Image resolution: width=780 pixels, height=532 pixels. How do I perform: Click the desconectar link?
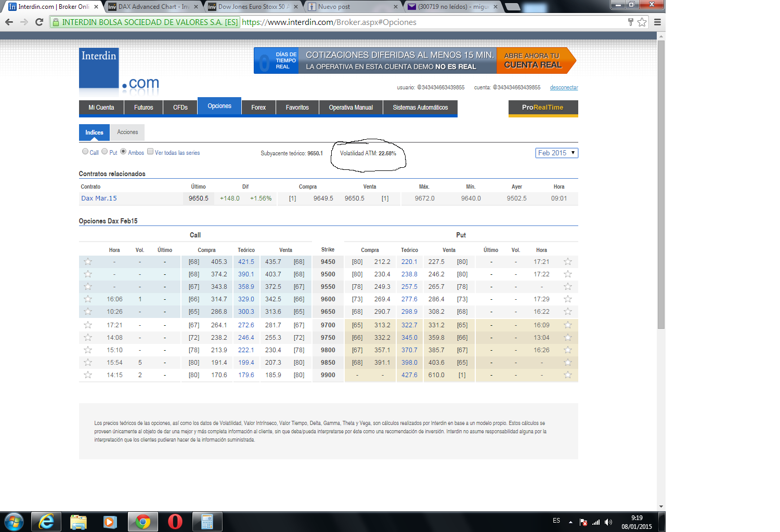click(564, 87)
